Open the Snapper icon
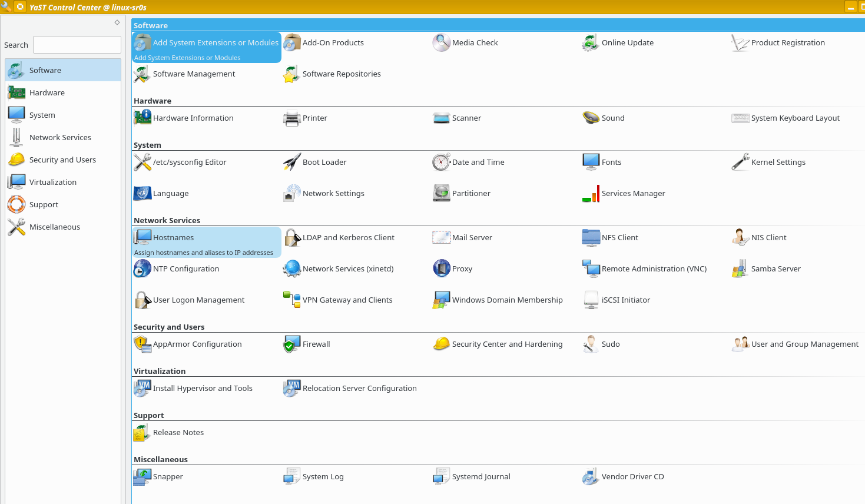The height and width of the screenshot is (504, 865). (142, 477)
